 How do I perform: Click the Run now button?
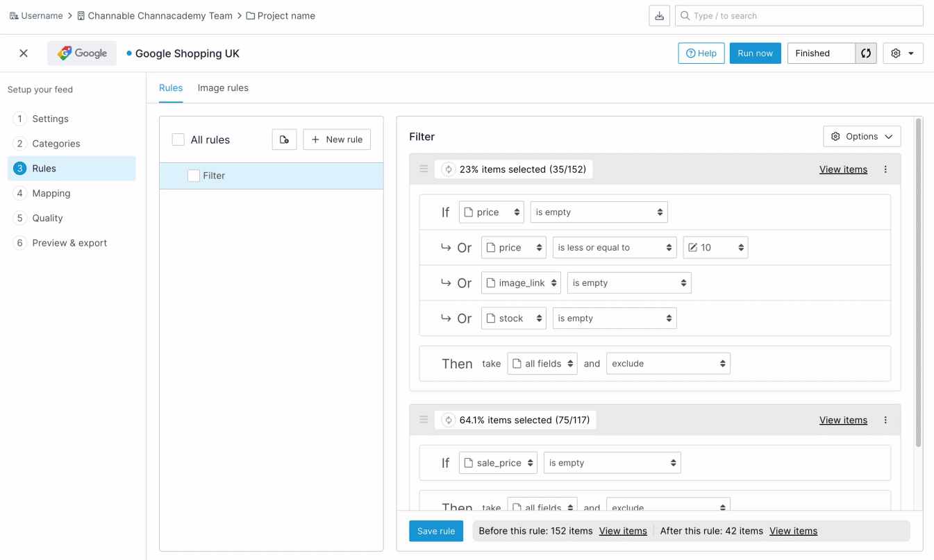point(755,53)
